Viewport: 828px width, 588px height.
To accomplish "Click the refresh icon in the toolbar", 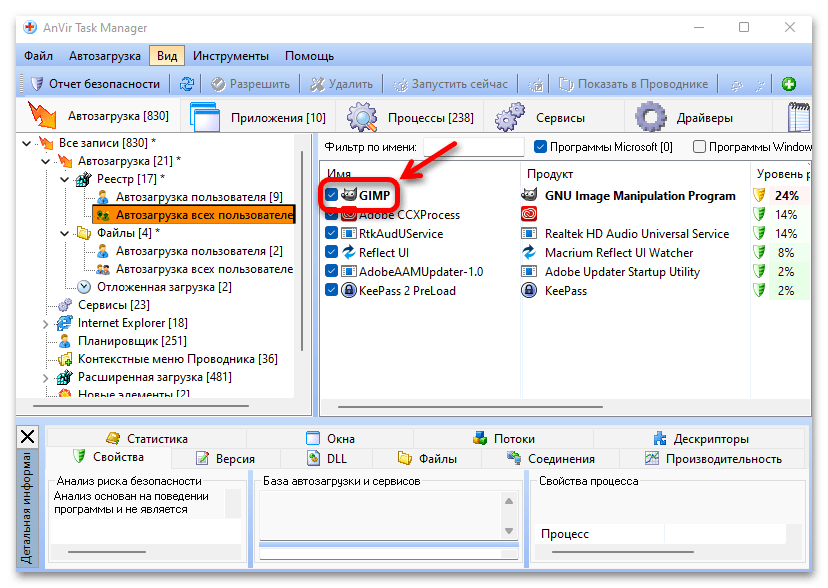I will [x=186, y=84].
